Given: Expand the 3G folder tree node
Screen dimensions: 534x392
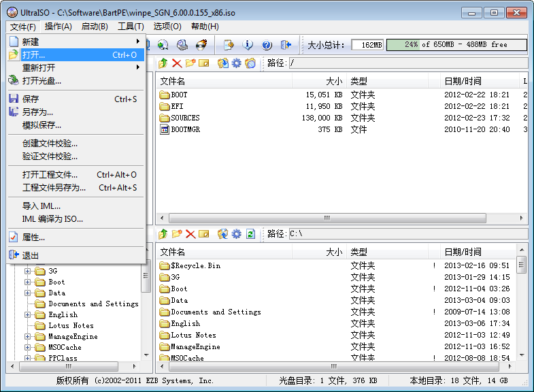Looking at the screenshot, I should point(28,271).
